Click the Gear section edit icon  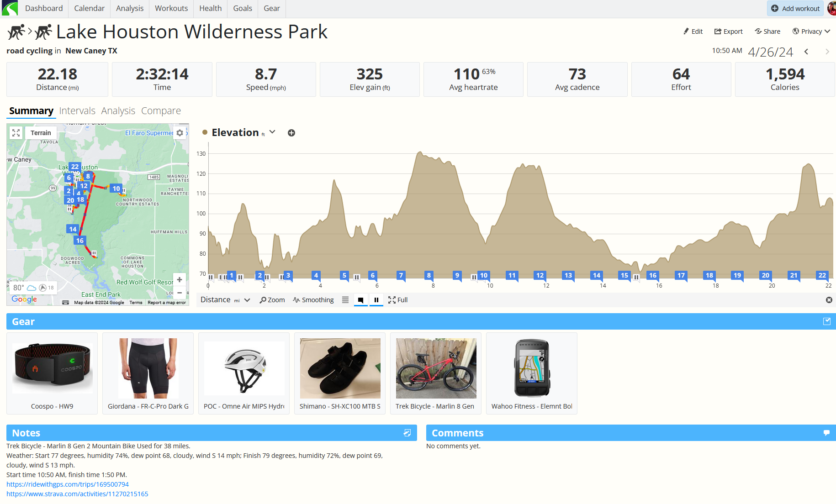(x=827, y=321)
